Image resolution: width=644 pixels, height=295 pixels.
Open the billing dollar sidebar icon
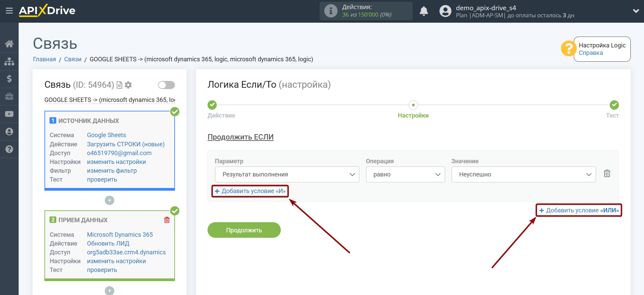[x=9, y=79]
